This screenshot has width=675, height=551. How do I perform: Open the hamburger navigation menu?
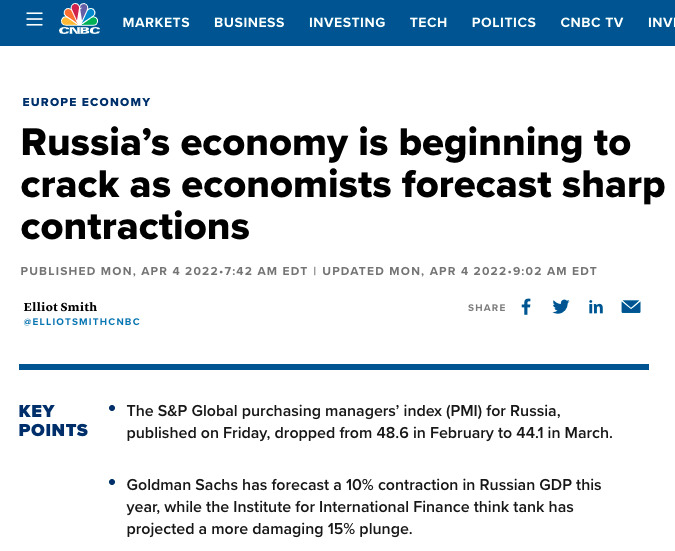pyautogui.click(x=34, y=19)
